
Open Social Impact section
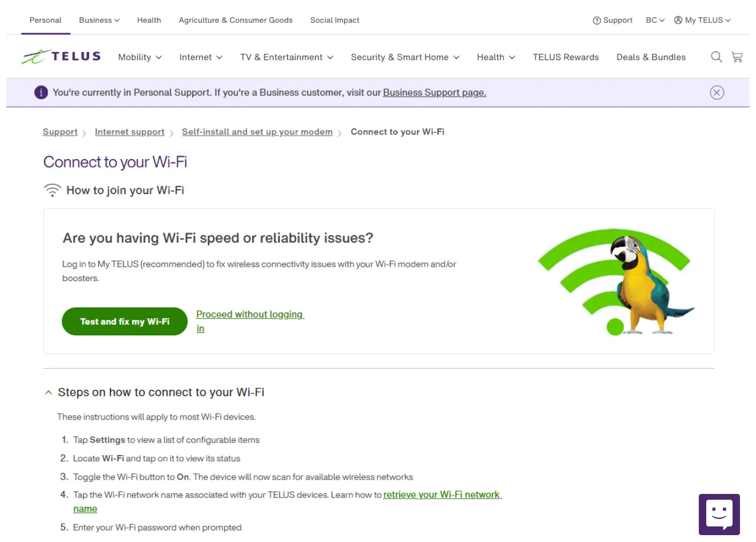[x=335, y=20]
